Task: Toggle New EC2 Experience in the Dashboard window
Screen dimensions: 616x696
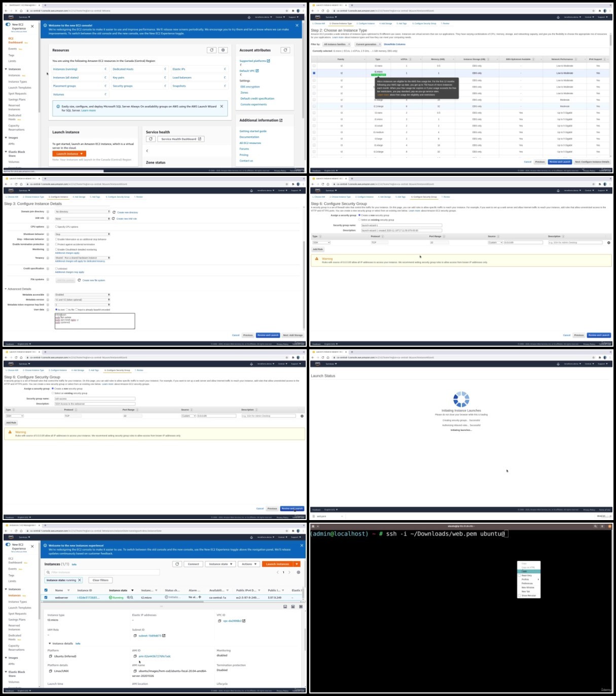Action: click(8, 24)
